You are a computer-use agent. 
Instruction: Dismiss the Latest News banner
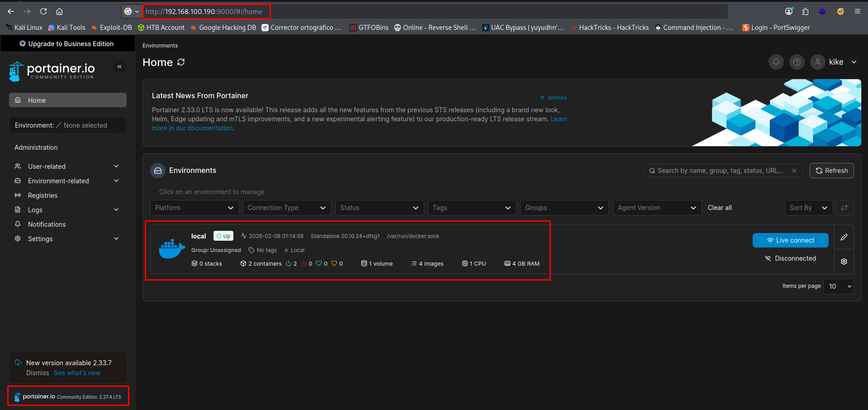coord(553,98)
